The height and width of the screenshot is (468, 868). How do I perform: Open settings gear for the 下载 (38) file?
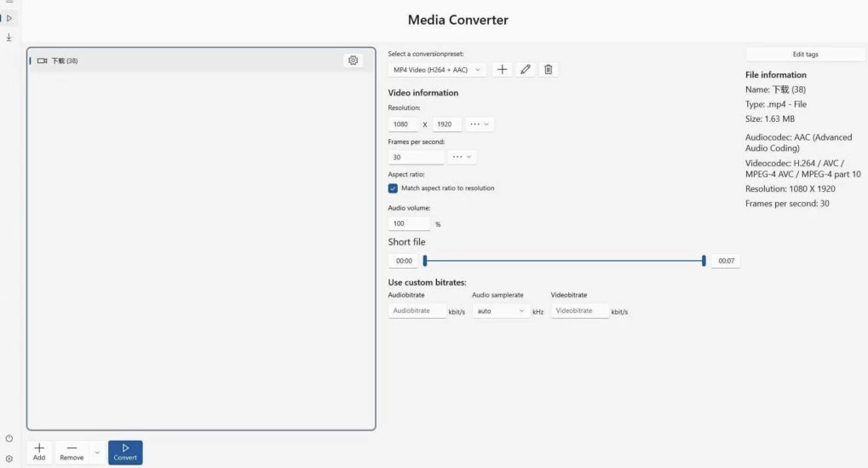(x=354, y=61)
